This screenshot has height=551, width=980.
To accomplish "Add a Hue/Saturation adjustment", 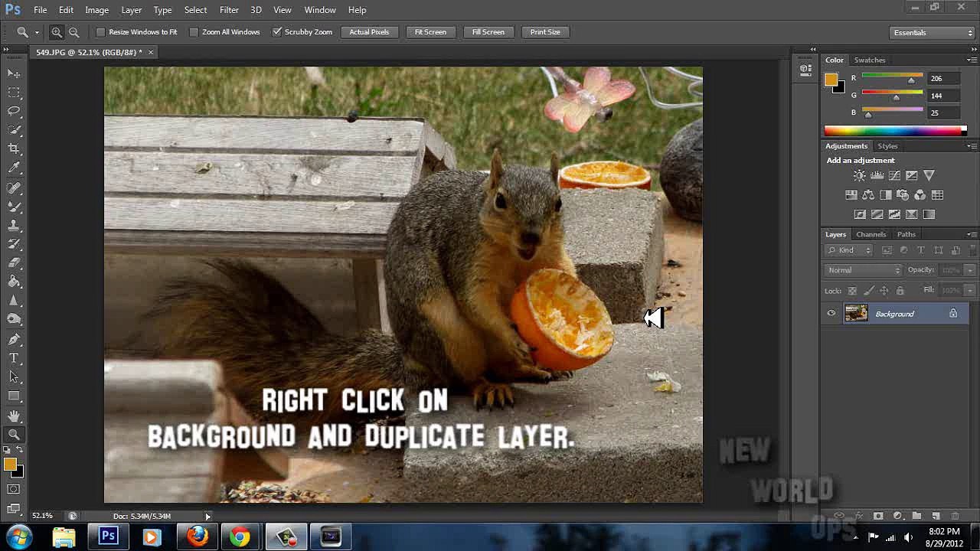I will point(851,195).
